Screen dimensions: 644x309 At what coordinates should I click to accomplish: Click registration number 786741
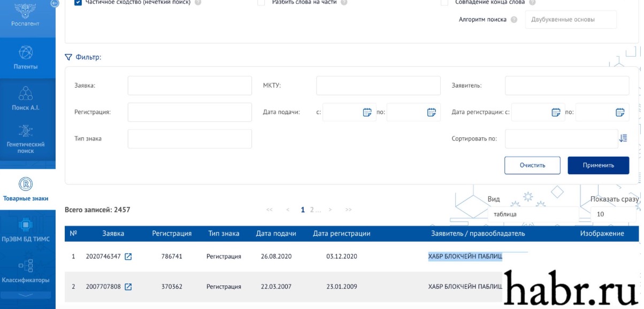[x=172, y=257]
